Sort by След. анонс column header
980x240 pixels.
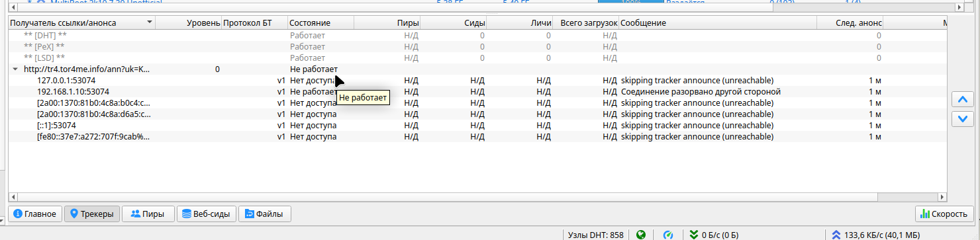click(850, 23)
